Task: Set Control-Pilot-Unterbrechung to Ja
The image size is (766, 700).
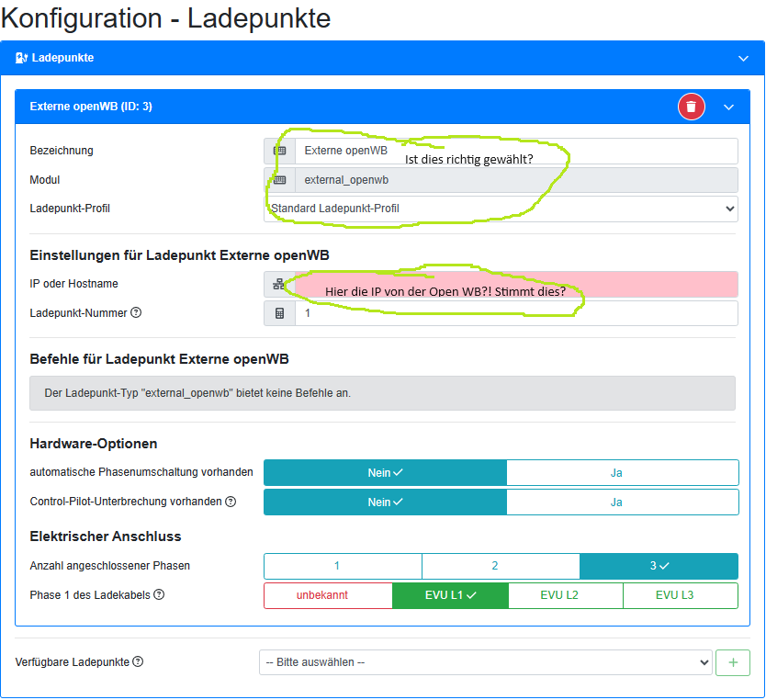Action: point(622,502)
